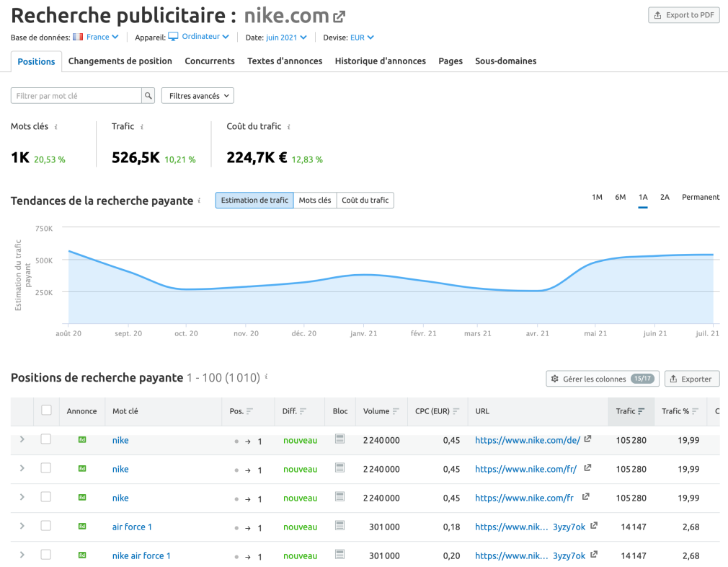Click info icon next to Mots clés

(56, 127)
